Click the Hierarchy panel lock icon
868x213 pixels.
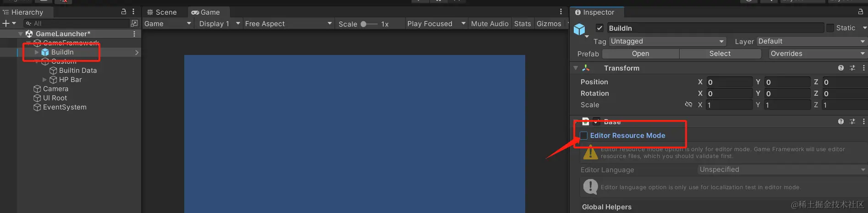(123, 11)
